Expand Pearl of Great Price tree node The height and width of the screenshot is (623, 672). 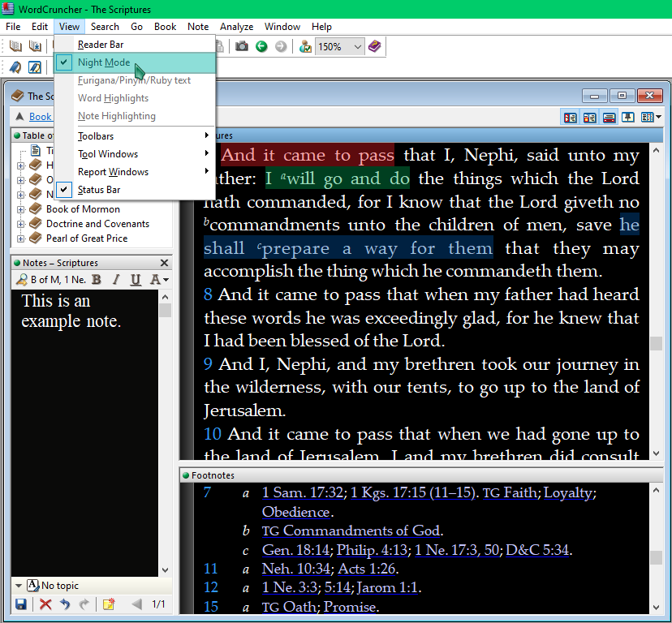[x=20, y=238]
